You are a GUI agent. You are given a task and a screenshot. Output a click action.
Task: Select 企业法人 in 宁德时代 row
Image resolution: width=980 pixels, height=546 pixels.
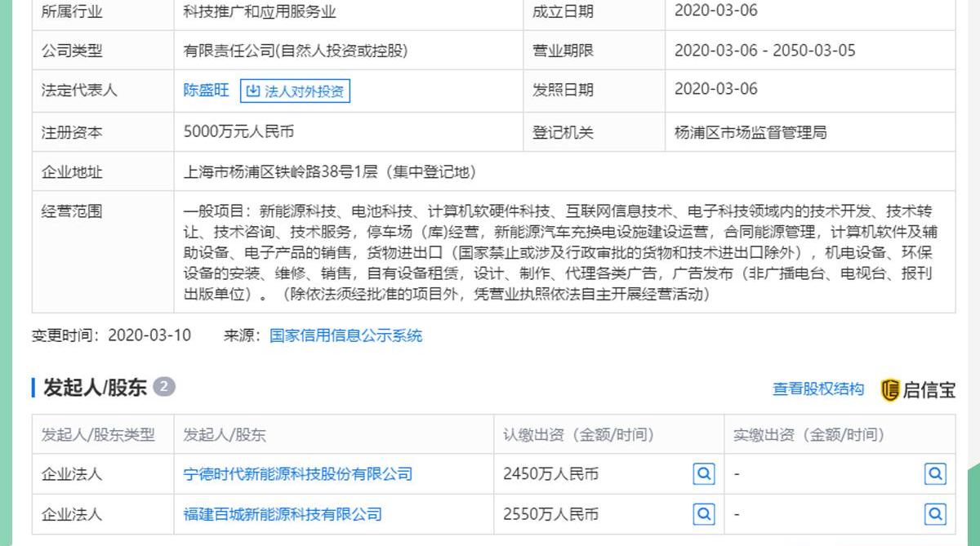72,474
